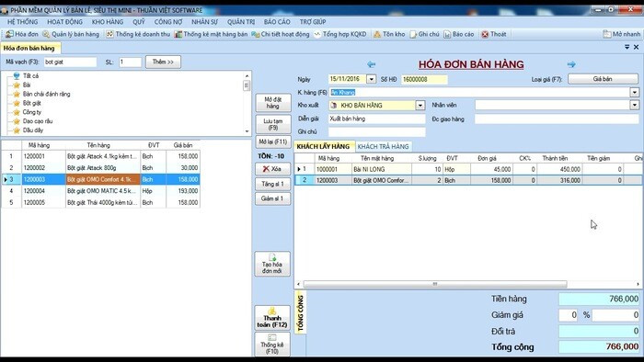Expand the Nhân viên dropdown
This screenshot has width=644, height=362.
(x=635, y=106)
